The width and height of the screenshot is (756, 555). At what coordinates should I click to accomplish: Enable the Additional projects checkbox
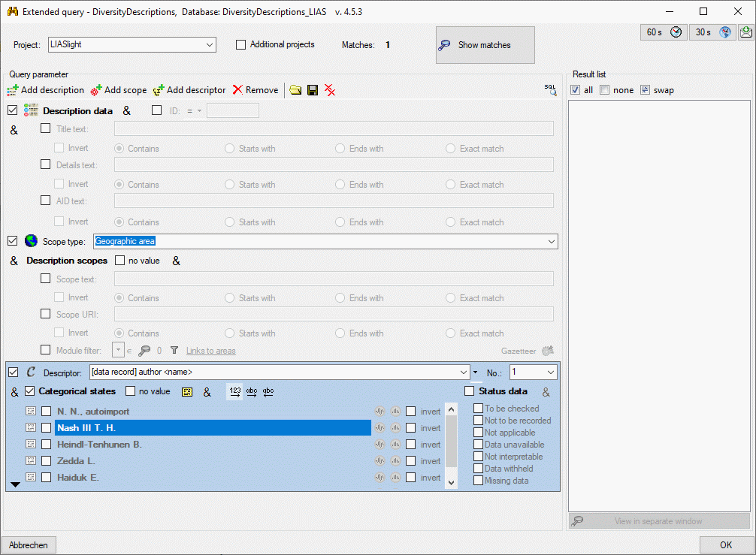click(240, 45)
